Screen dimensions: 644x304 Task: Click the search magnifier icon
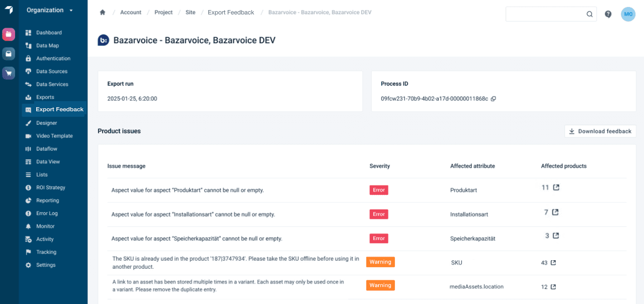(590, 14)
